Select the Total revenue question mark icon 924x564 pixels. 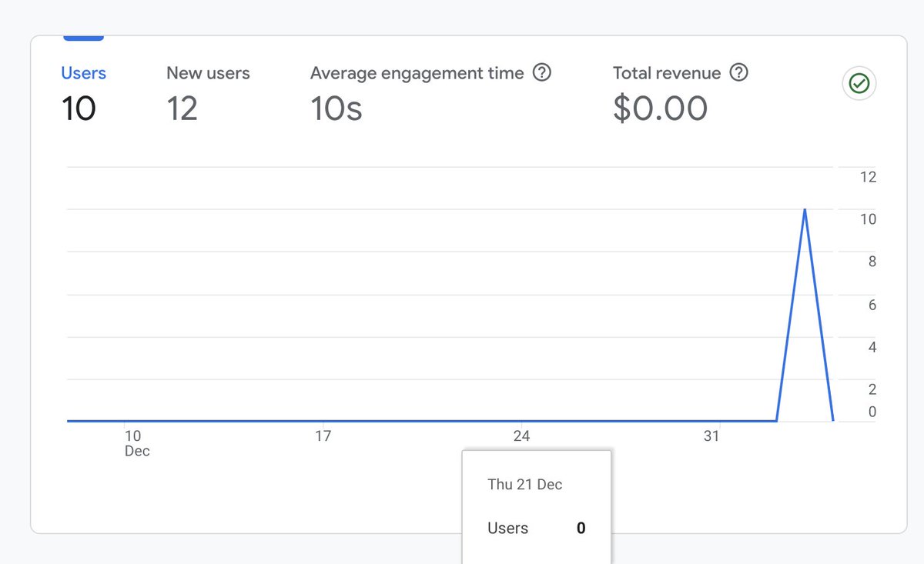(x=738, y=73)
